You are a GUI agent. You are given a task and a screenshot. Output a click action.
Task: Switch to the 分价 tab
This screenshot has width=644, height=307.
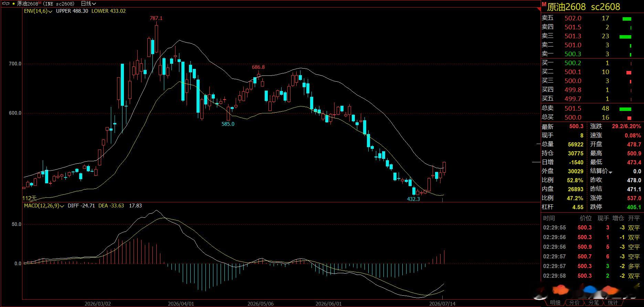574,303
